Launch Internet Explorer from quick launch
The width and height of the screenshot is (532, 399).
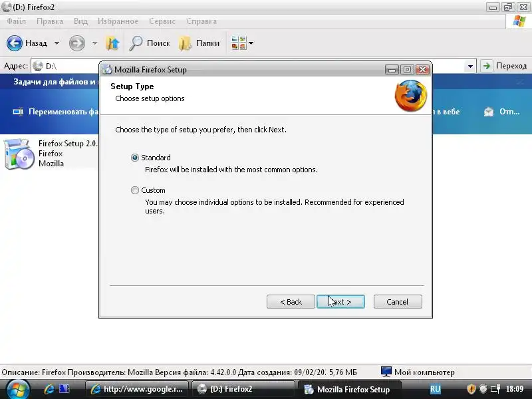(49, 389)
